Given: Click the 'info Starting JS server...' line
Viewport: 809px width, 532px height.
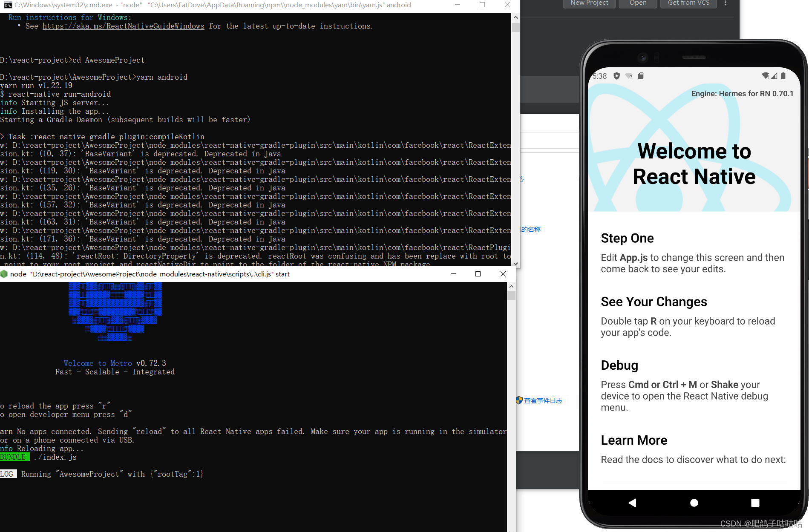Looking at the screenshot, I should click(x=55, y=103).
